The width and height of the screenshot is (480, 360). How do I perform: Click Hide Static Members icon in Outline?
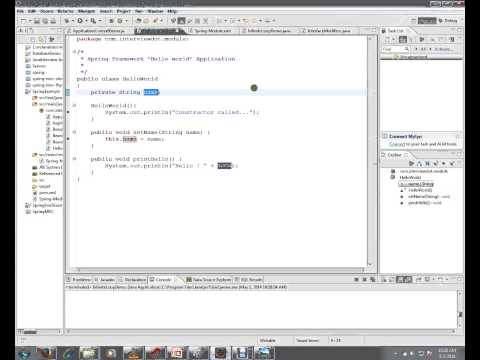point(435,163)
